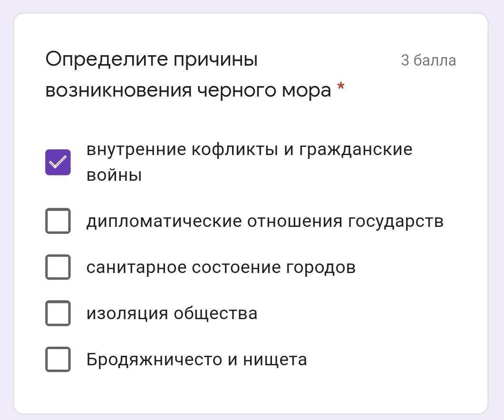Click the "санитарное состоение городов" option label

click(x=221, y=267)
